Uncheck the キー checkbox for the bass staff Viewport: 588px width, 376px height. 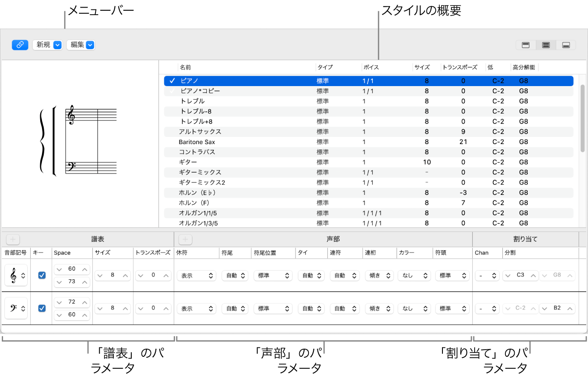tap(42, 308)
